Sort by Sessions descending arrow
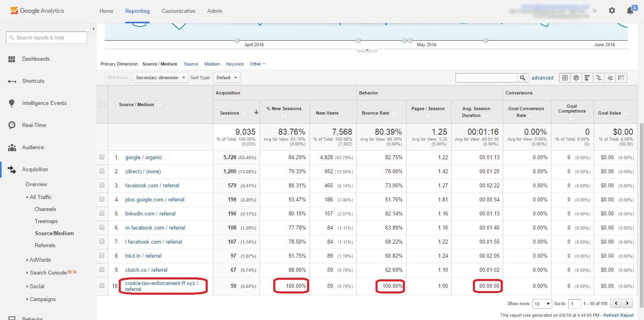 [256, 113]
